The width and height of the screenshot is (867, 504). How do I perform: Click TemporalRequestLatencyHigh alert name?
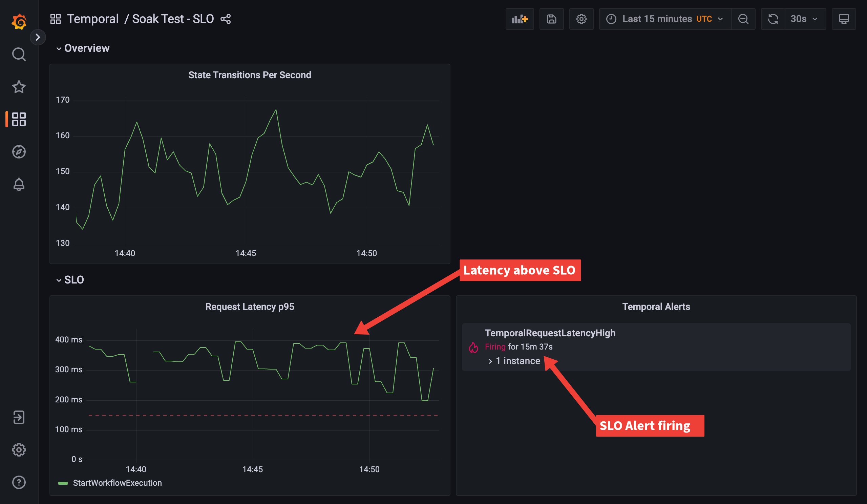(550, 333)
